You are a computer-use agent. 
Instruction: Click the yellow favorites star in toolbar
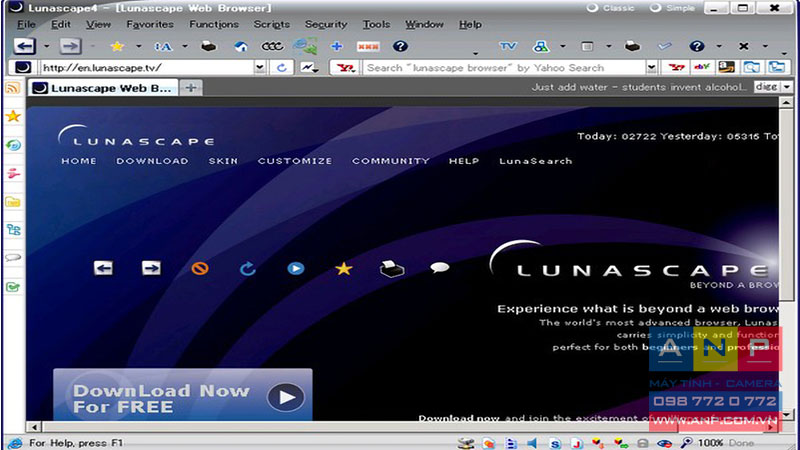coord(117,46)
